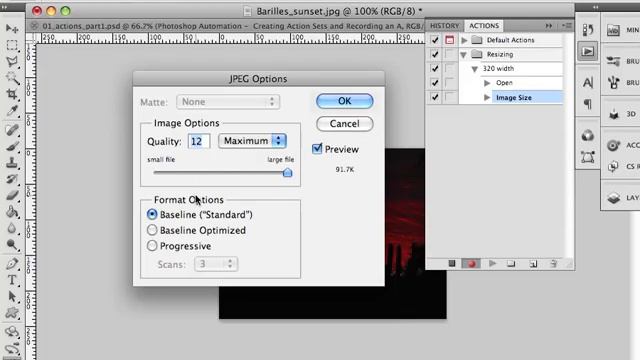Toggle the Preview checkbox
Viewport: 640px width, 360px height.
click(x=317, y=149)
